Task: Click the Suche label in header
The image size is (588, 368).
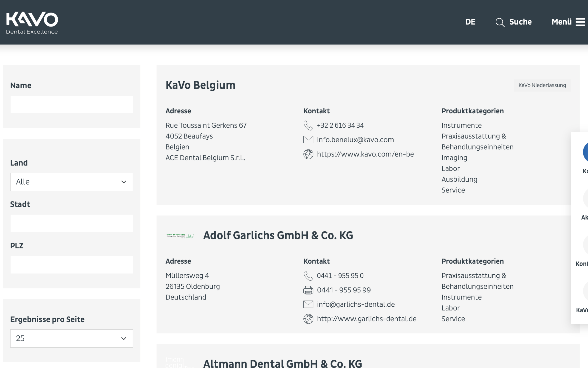Action: click(x=520, y=22)
